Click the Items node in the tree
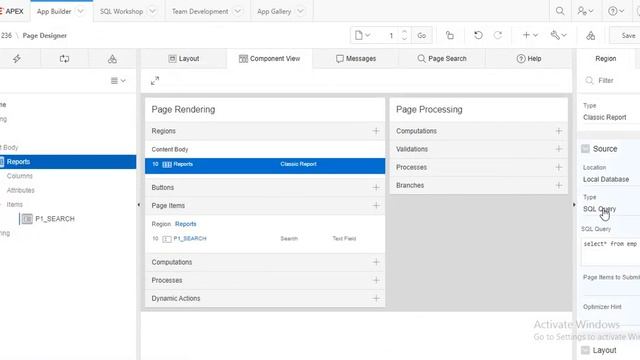The image size is (640, 360). [x=14, y=204]
